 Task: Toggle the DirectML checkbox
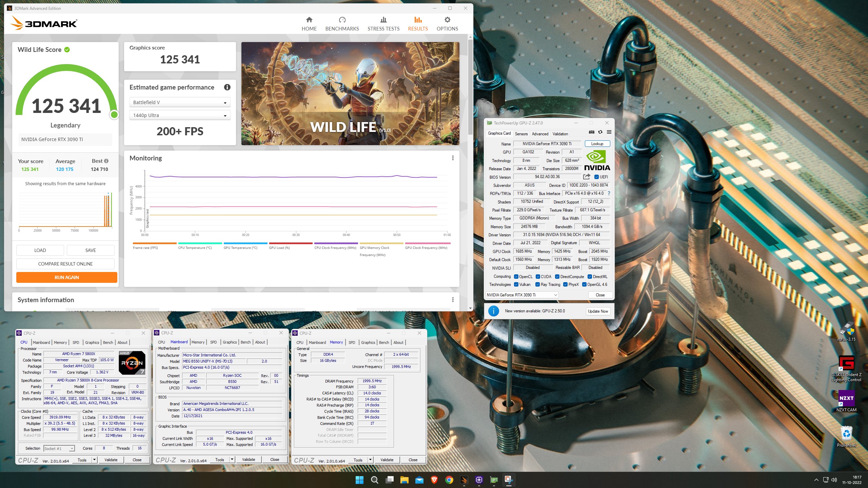tap(590, 276)
